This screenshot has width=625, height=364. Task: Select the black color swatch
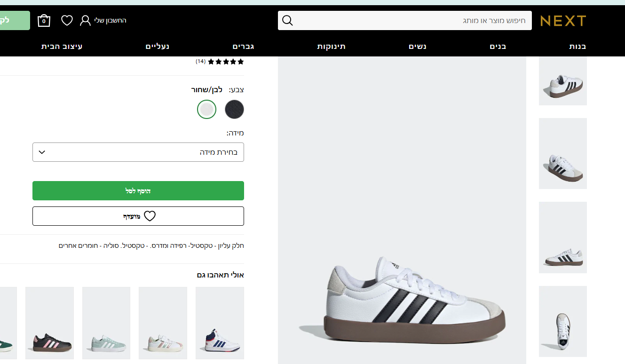click(x=234, y=110)
